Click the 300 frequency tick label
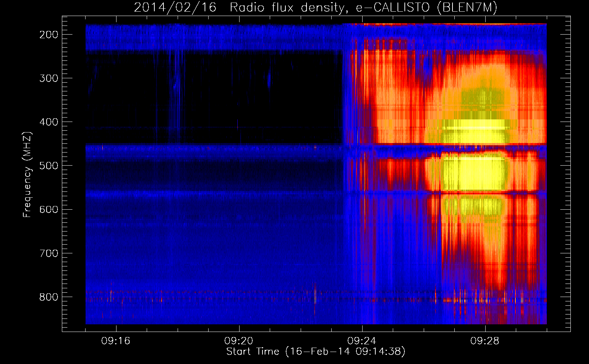The width and height of the screenshot is (589, 364). click(x=49, y=78)
